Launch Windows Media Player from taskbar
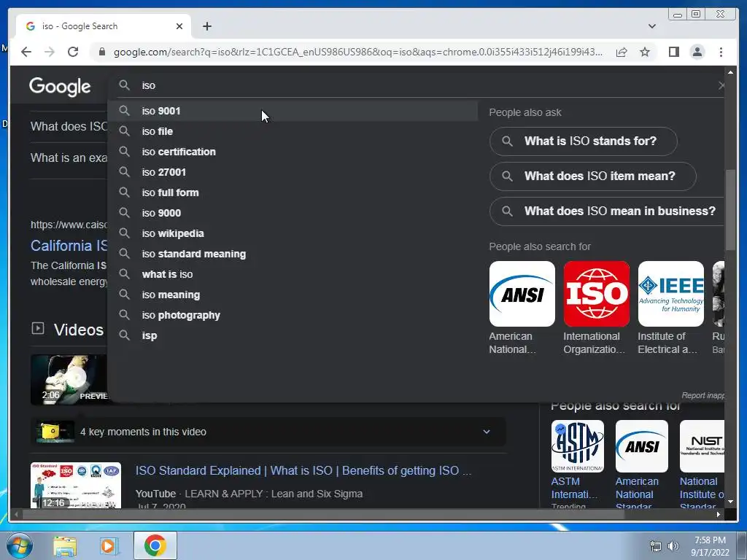The width and height of the screenshot is (747, 560). (109, 545)
